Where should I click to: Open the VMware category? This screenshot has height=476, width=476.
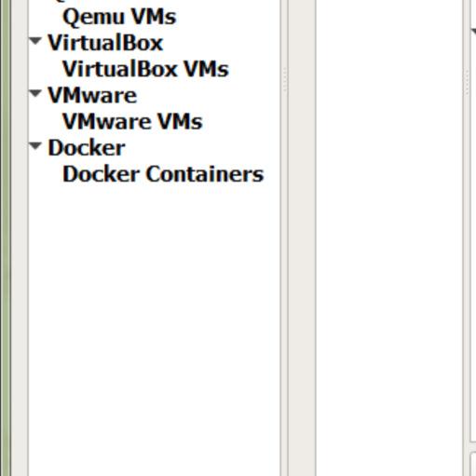(92, 95)
